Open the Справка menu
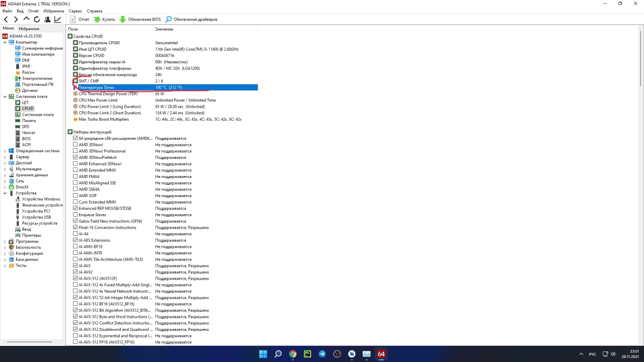The height and width of the screenshot is (362, 644). [95, 11]
